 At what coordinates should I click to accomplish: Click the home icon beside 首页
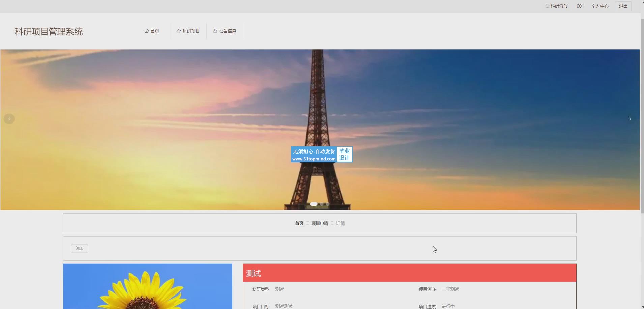coord(147,31)
